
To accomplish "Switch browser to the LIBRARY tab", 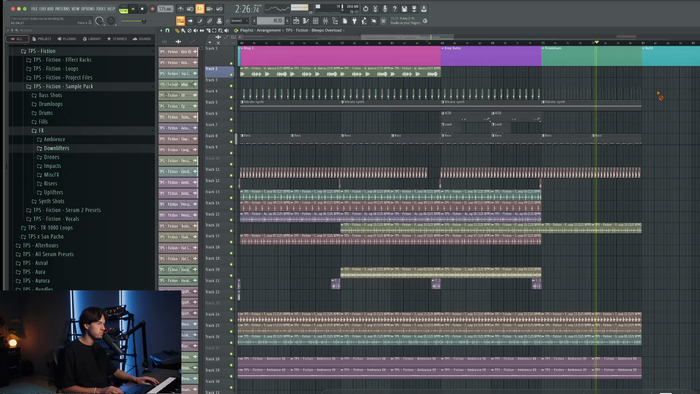I will point(92,39).
